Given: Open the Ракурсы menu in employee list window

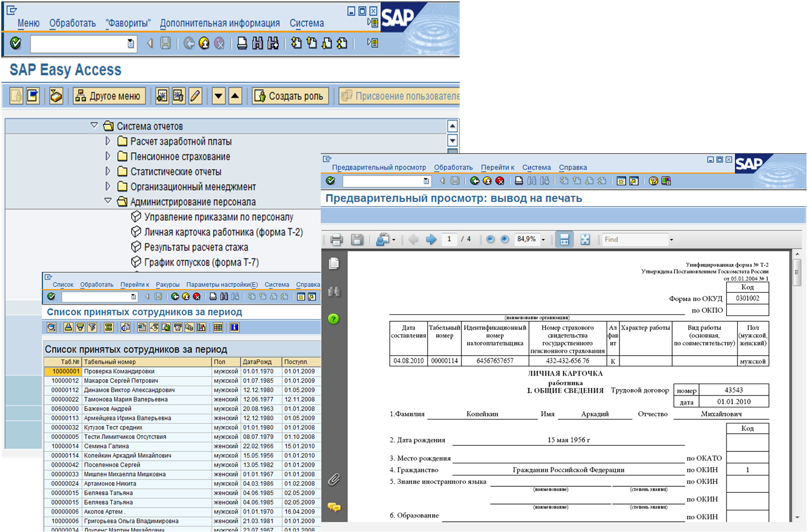Looking at the screenshot, I should click(168, 284).
